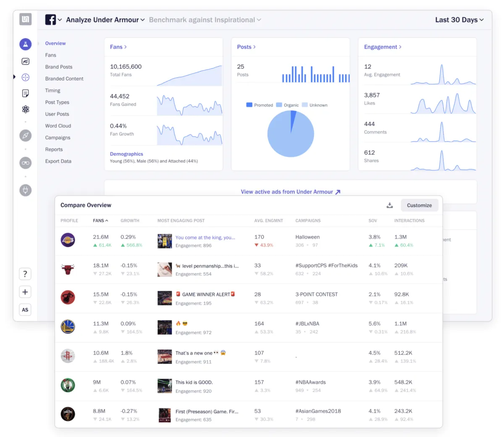Open Post Types in side menu
This screenshot has height=437, width=504.
pos(57,102)
